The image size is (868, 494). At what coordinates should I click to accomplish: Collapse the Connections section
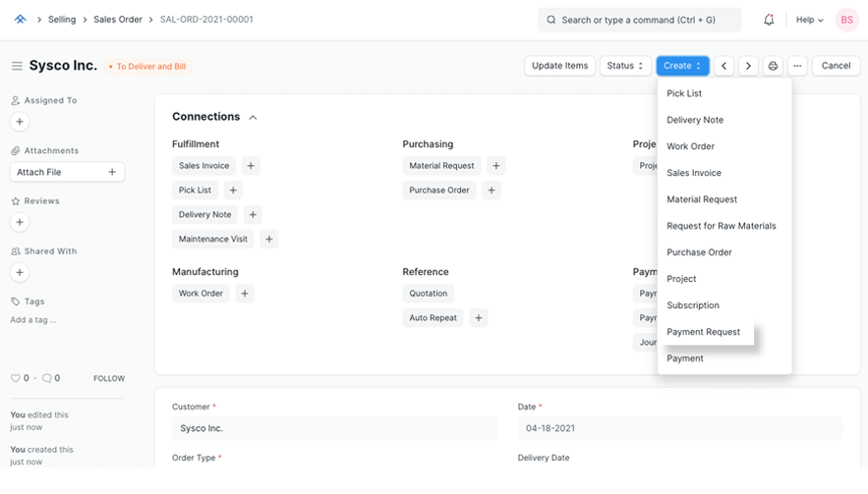253,117
